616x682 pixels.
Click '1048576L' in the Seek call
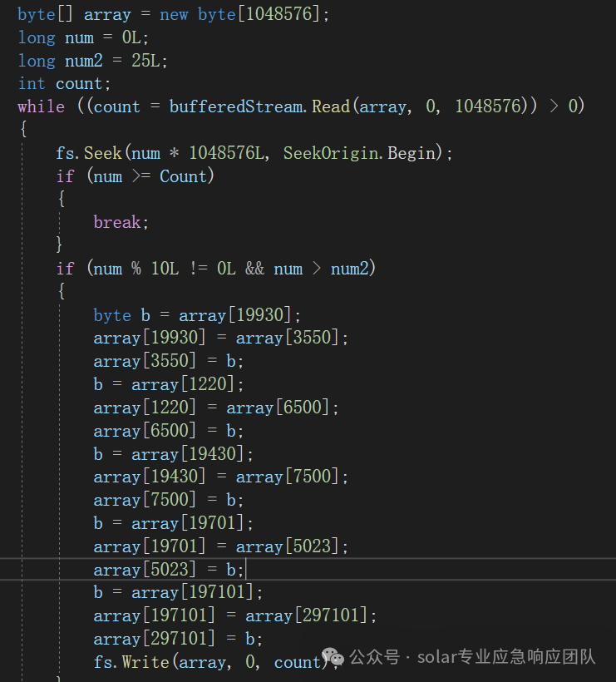click(x=226, y=153)
